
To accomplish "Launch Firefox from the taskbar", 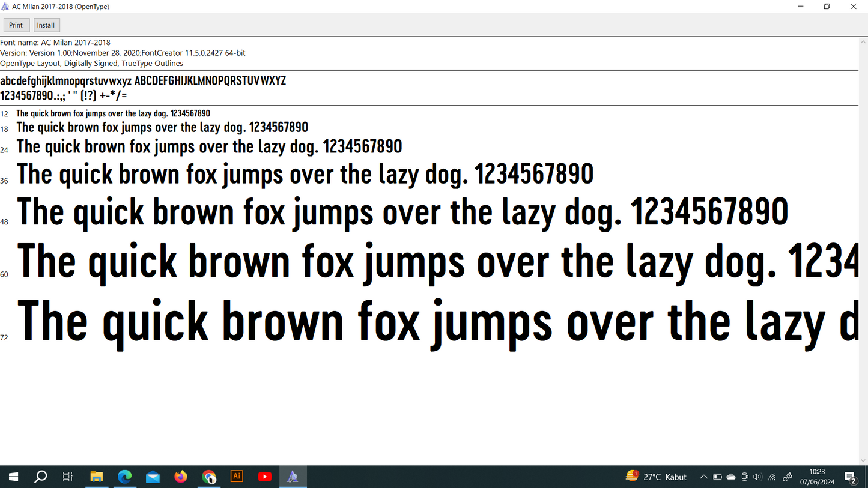I will click(x=181, y=477).
